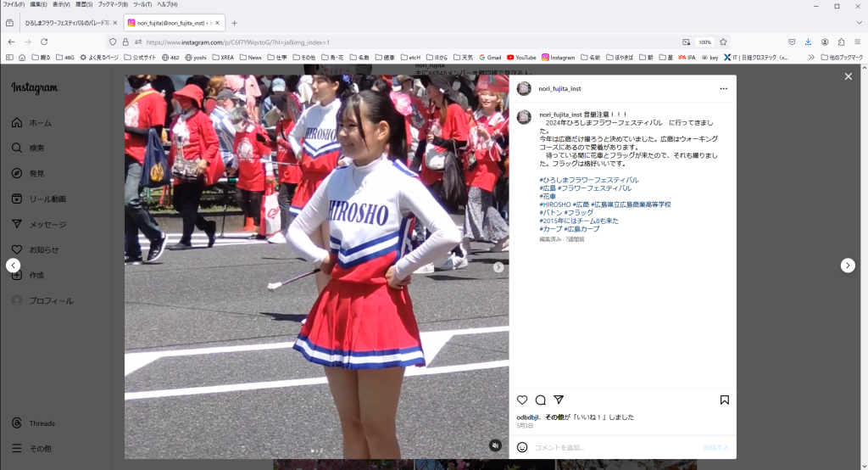Open hashtag #広島県立広島商業高等学校

[631, 204]
